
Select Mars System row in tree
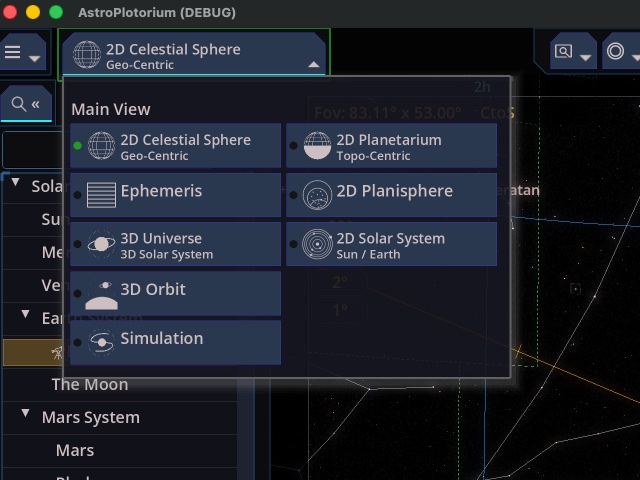point(120,418)
